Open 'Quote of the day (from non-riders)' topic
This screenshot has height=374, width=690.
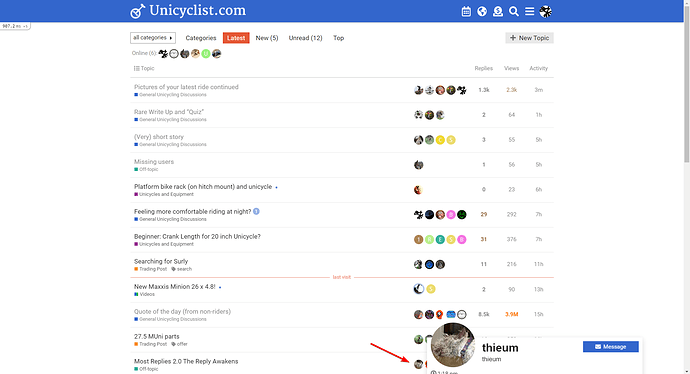pos(182,311)
